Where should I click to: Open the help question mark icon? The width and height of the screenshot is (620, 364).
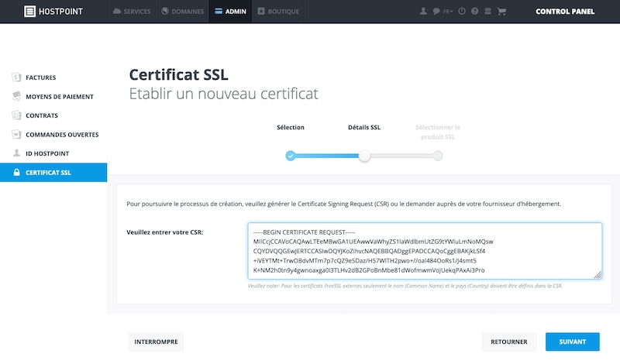tap(475, 11)
